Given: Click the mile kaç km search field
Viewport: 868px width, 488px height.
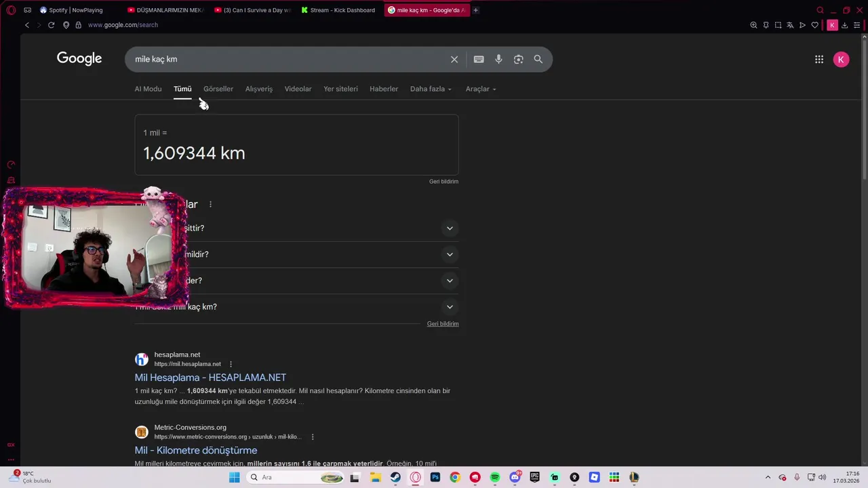Looking at the screenshot, I should [x=288, y=60].
